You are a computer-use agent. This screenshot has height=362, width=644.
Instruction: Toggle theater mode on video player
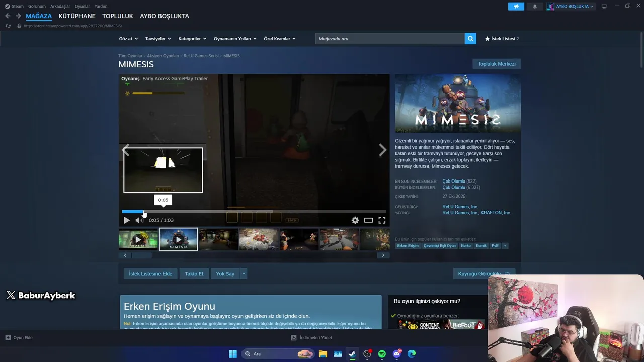(x=369, y=220)
